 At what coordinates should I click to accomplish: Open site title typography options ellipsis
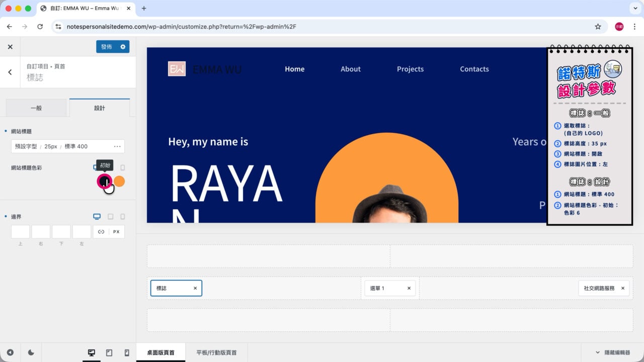coord(117,146)
